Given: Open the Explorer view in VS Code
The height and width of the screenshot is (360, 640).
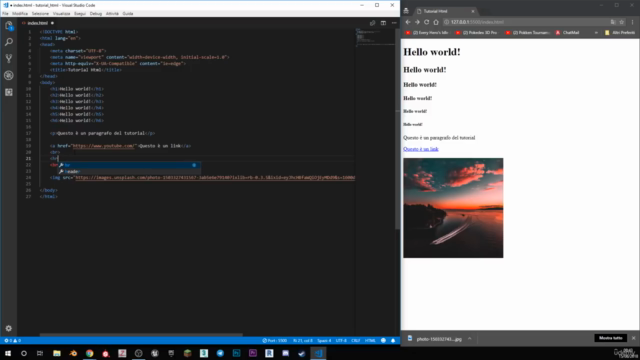Looking at the screenshot, I should point(9,25).
